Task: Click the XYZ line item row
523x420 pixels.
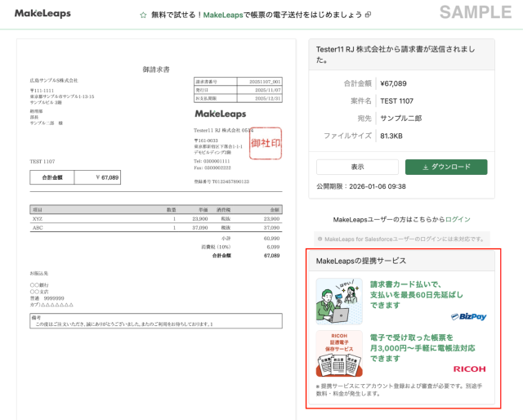Action: pyautogui.click(x=155, y=219)
